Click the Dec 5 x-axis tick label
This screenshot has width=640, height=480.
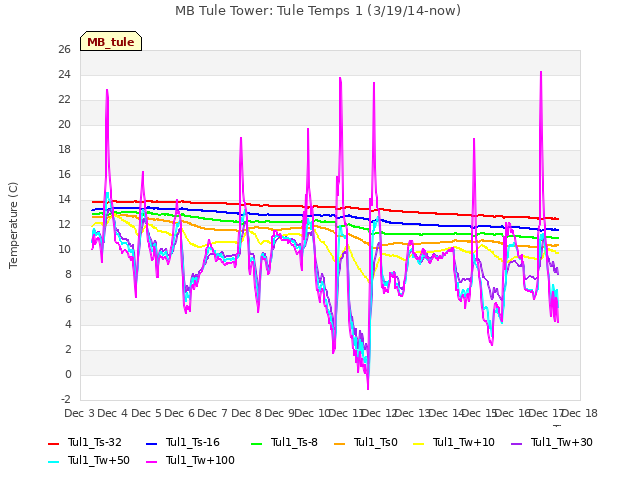point(146,413)
